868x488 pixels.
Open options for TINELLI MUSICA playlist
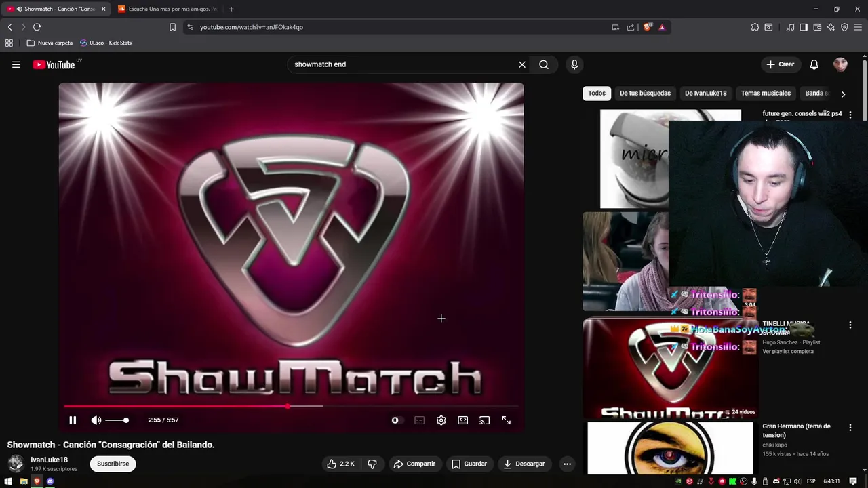coord(850,325)
